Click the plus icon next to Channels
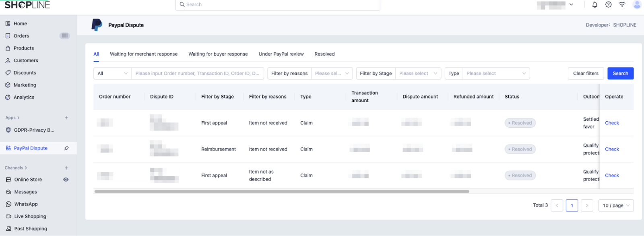This screenshot has height=236, width=644. point(66,168)
